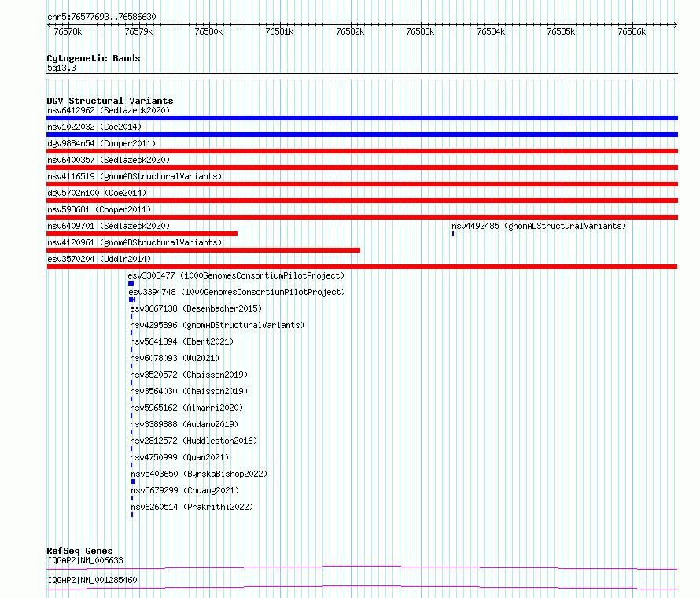Click the DGV Structural Variants track title
Screen dimensions: 700x598
point(110,101)
